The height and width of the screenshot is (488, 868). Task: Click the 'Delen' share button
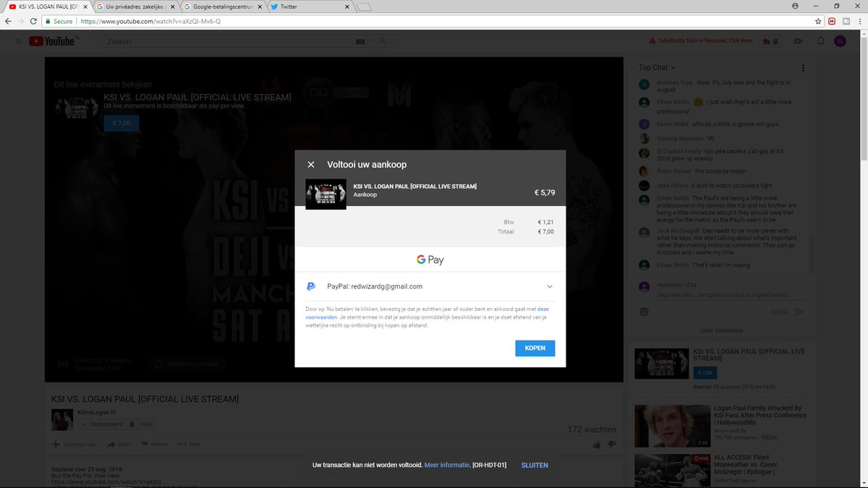pyautogui.click(x=119, y=444)
